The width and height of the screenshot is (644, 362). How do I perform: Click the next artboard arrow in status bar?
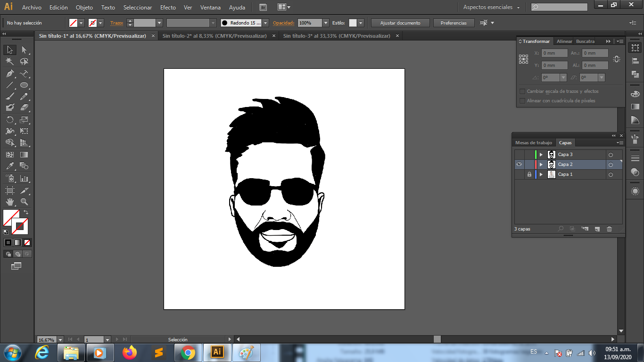tap(117, 339)
